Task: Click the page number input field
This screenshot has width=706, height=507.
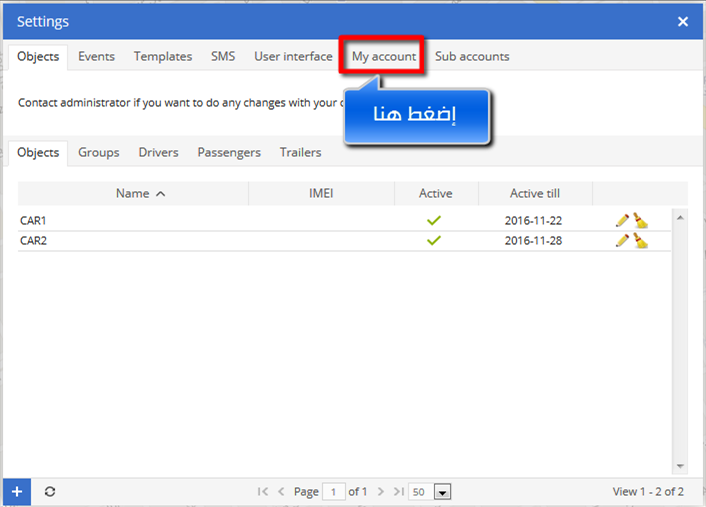Action: (334, 492)
